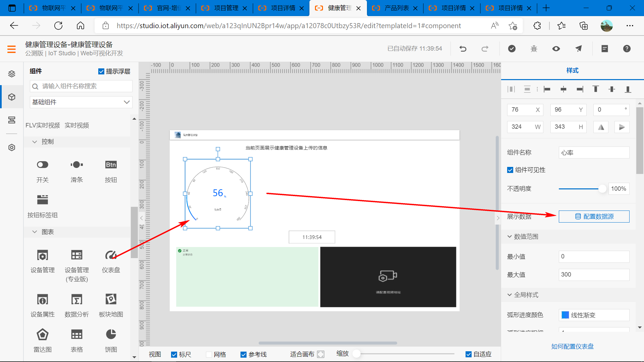Image resolution: width=644 pixels, height=362 pixels.
Task: Open the layers panel sidebar icon
Action: point(12,74)
